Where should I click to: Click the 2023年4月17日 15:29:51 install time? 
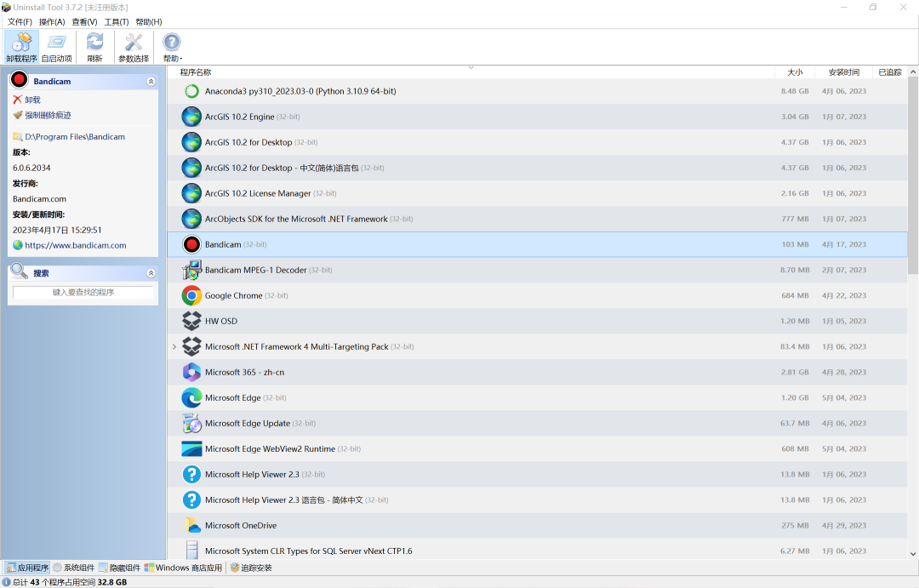point(58,230)
